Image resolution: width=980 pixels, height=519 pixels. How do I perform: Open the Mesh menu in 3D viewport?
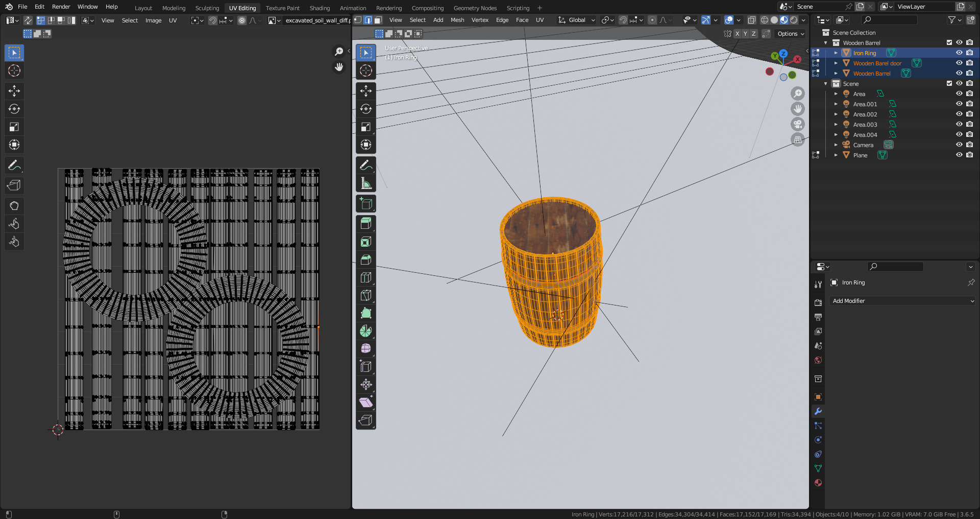(x=457, y=20)
